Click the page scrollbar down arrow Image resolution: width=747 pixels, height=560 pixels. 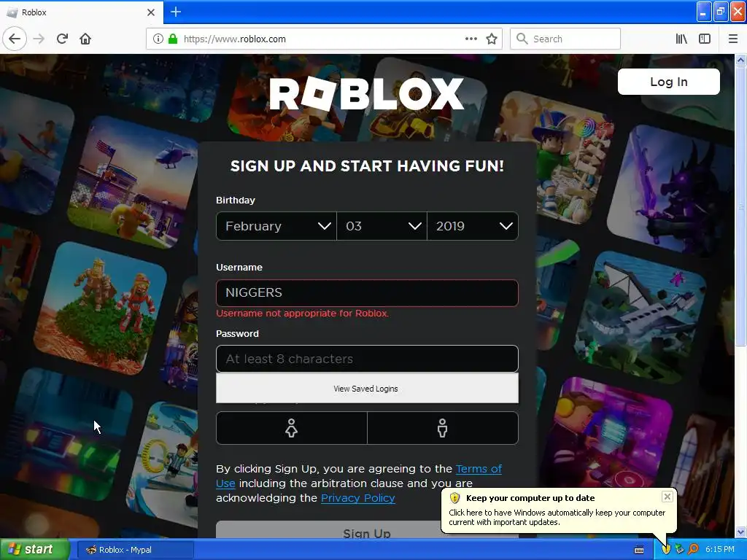740,532
